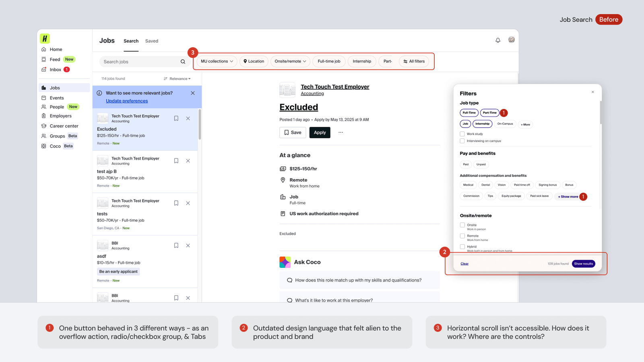
Task: Check the Remote checkbox
Action: (x=462, y=236)
